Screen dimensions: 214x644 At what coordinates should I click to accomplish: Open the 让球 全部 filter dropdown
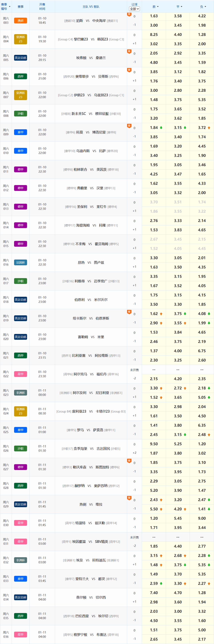134,9
